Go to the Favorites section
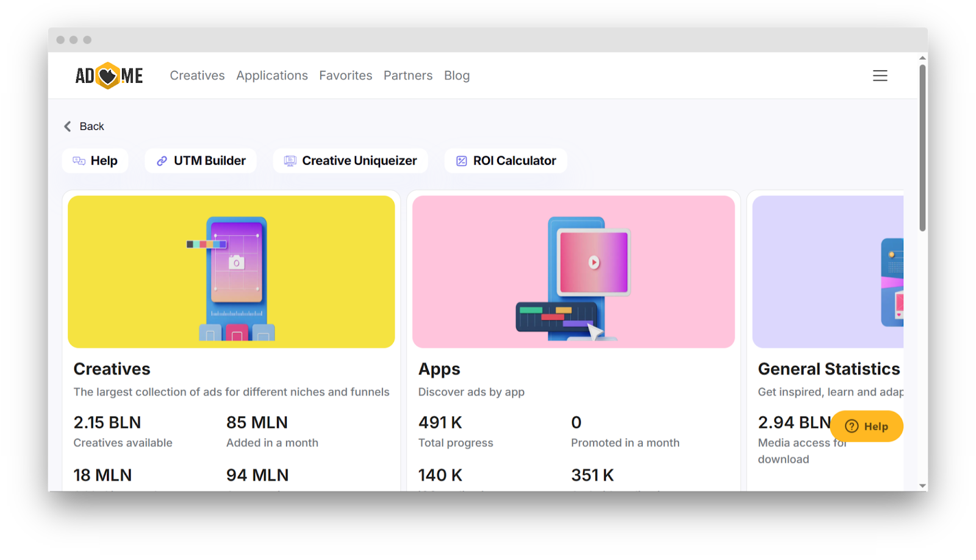Viewport: 976px width, 560px height. point(345,75)
